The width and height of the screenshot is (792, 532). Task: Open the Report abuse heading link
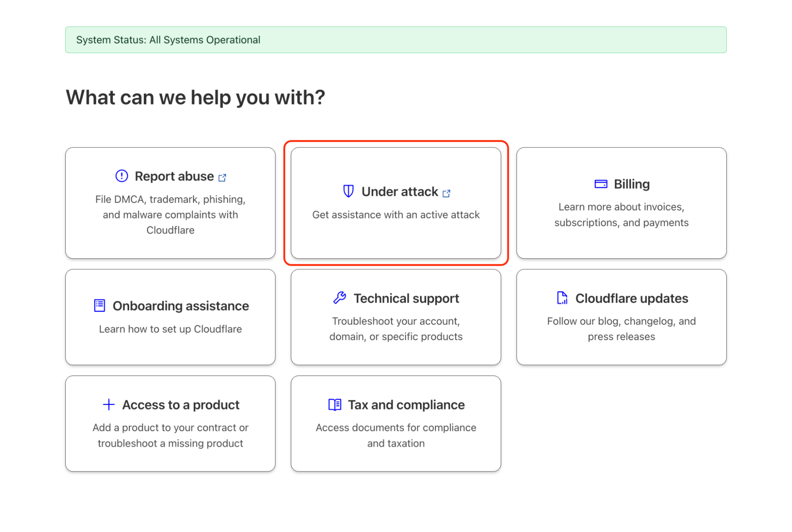coord(174,176)
